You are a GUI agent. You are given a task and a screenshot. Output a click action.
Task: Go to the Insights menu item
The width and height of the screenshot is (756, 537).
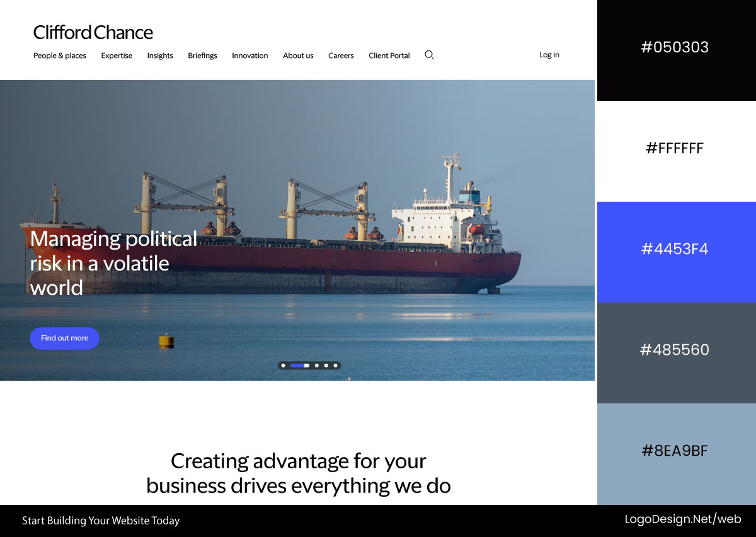pyautogui.click(x=160, y=55)
